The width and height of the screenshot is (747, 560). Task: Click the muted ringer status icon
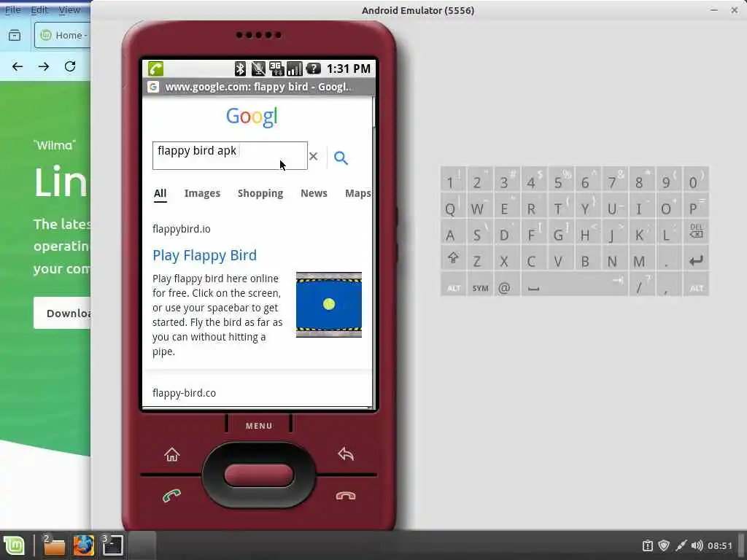[258, 69]
